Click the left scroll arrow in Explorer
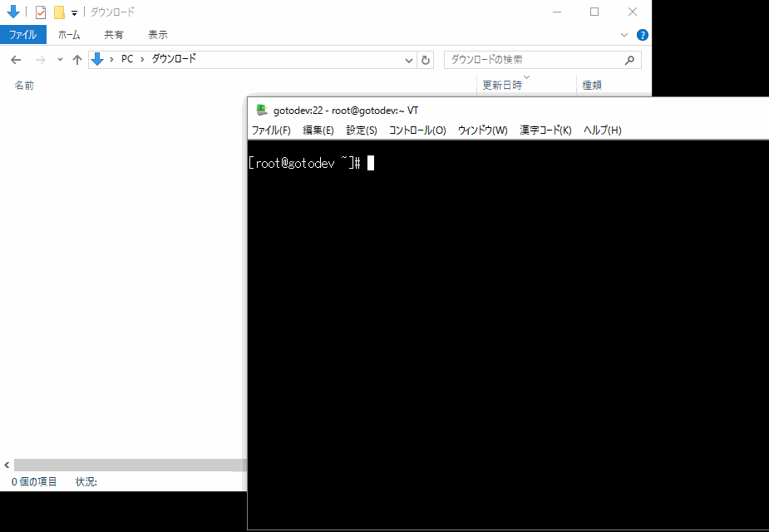Image resolution: width=769 pixels, height=532 pixels. click(x=7, y=465)
